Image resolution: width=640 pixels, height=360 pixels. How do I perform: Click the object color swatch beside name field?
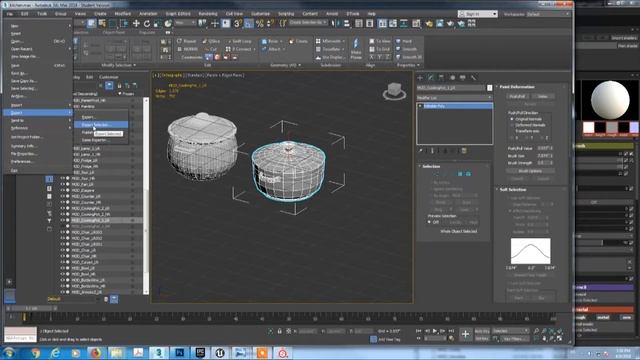[489, 88]
